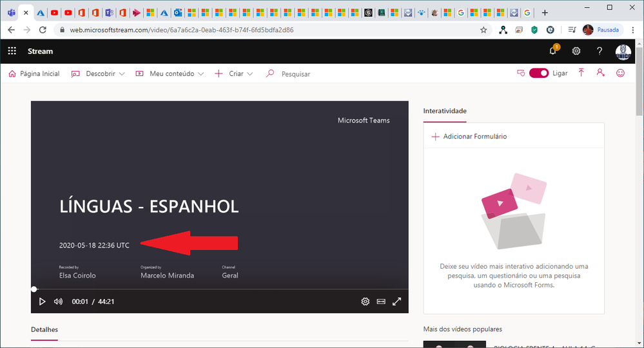
Task: Toggle the Ligar switch off
Action: tap(539, 73)
